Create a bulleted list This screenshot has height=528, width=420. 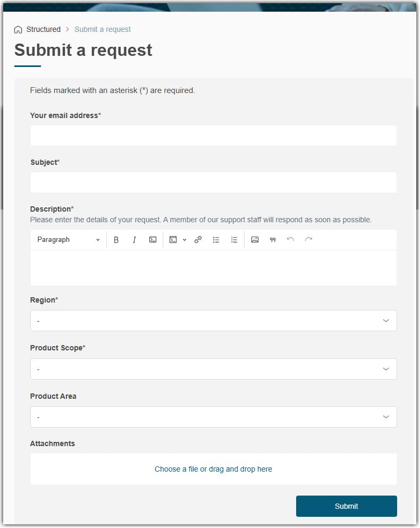point(216,240)
